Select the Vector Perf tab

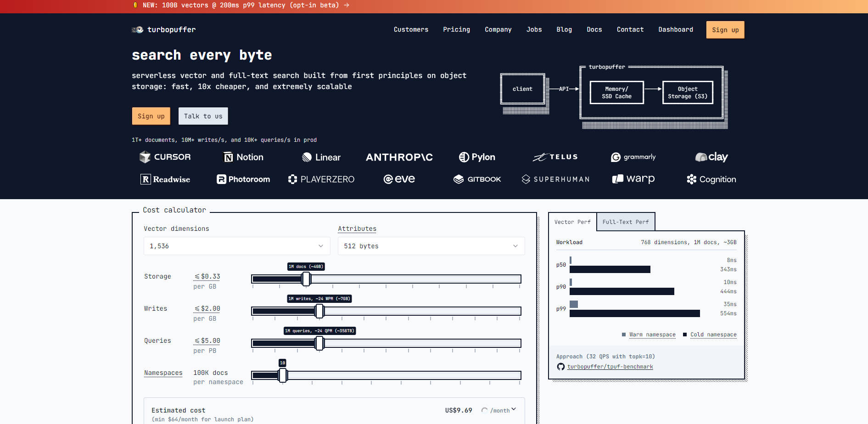[x=572, y=222]
